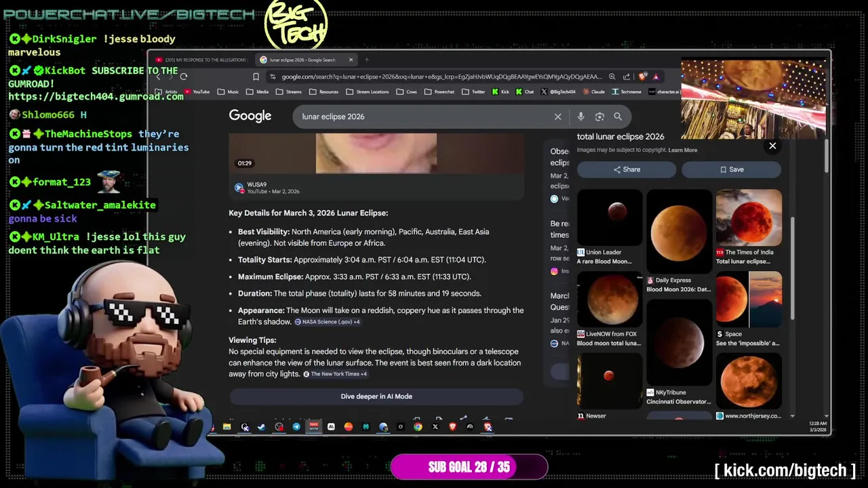Play the WUSA9 video thumbnail
Viewport: 868px width, 488px height.
(376, 153)
